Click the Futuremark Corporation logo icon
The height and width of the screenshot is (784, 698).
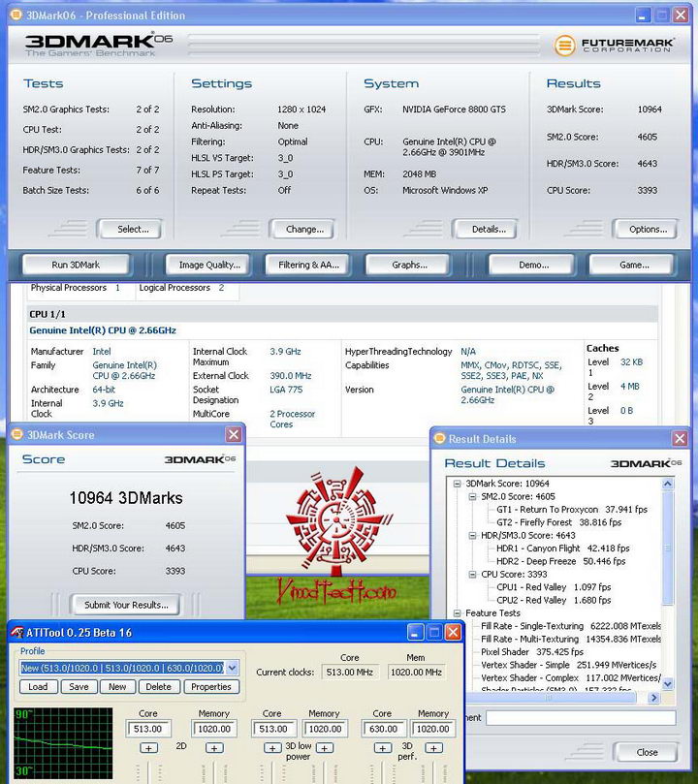coord(564,46)
